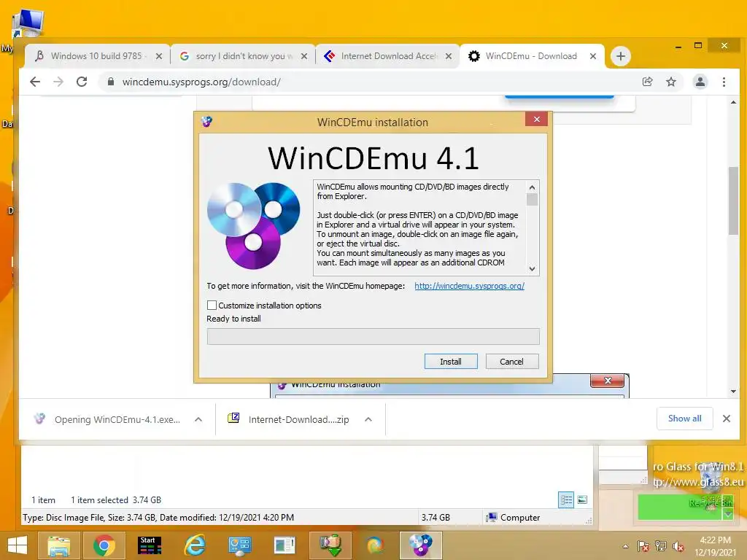The width and height of the screenshot is (747, 560).
Task: Open Google Chrome from the taskbar
Action: coord(104,545)
